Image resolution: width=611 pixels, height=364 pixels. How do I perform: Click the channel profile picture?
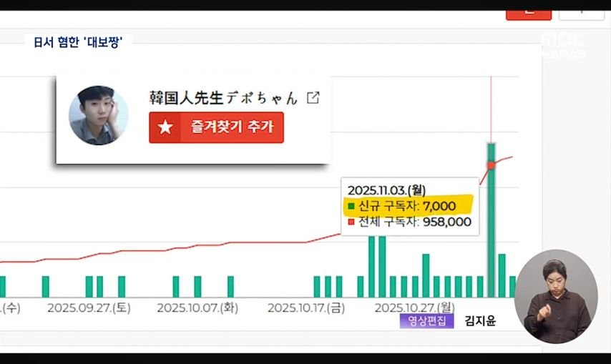(x=98, y=116)
